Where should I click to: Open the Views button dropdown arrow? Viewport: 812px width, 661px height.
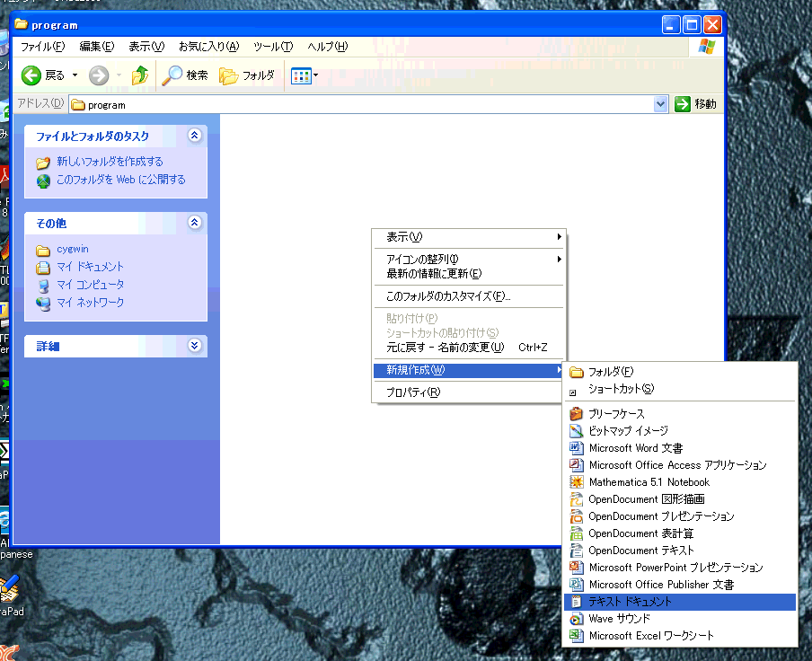coord(316,75)
